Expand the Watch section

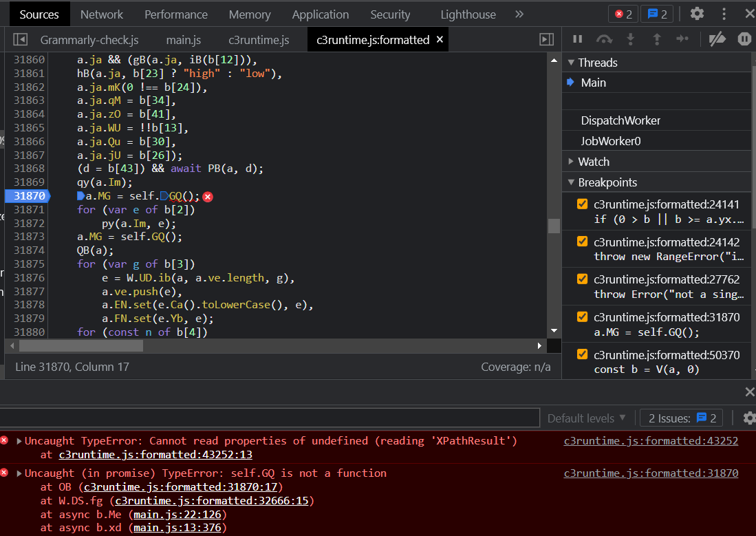[571, 161]
